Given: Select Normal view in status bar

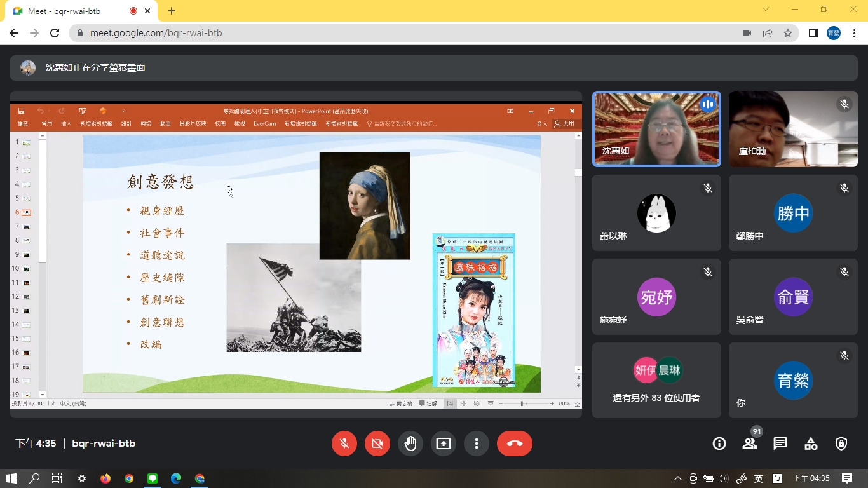Looking at the screenshot, I should pyautogui.click(x=451, y=403).
